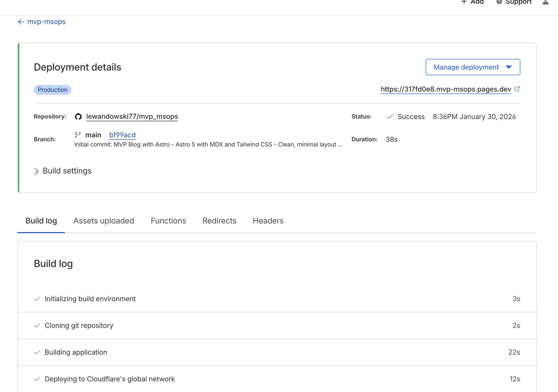
Task: Click the green Success checkmark icon
Action: click(x=389, y=117)
